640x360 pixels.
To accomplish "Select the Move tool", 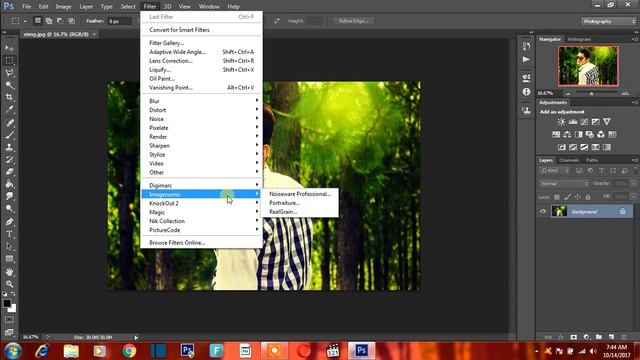I will (9, 48).
